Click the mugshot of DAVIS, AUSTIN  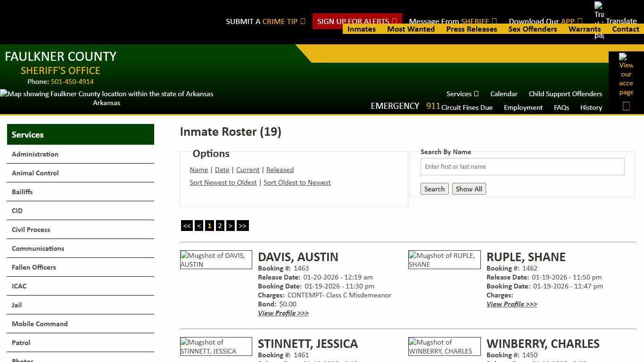pos(216,260)
